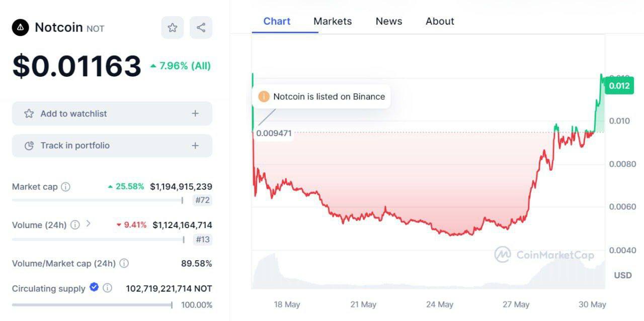Click the orange Binance listing info marker
This screenshot has height=321, width=644.
click(264, 96)
